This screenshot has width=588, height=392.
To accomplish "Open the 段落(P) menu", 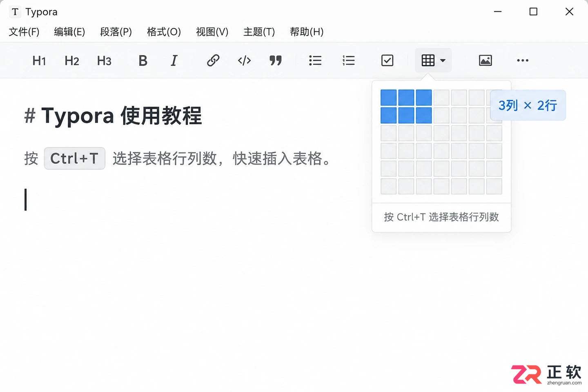I will pos(116,32).
